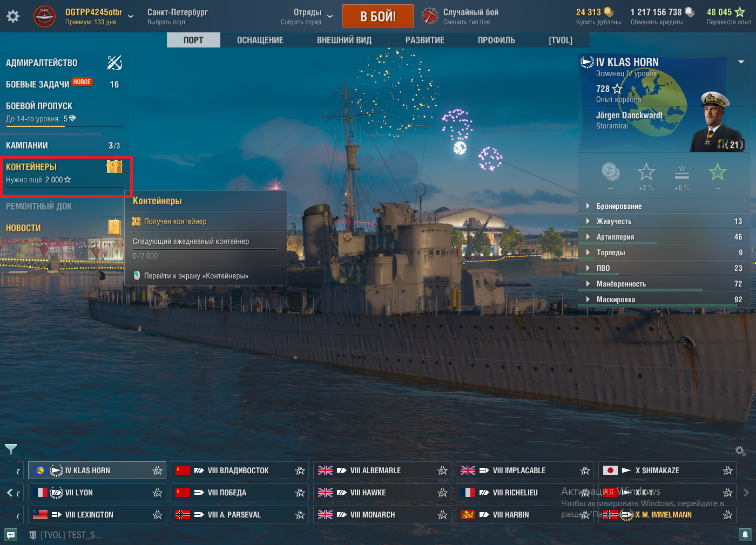Switch to the РАЗВИТИЕ tab

pyautogui.click(x=425, y=40)
